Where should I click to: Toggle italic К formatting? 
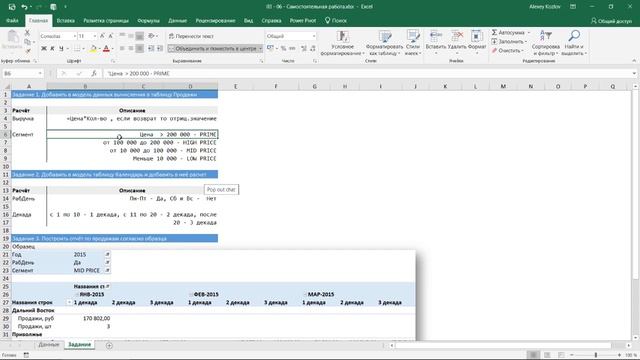click(52, 49)
